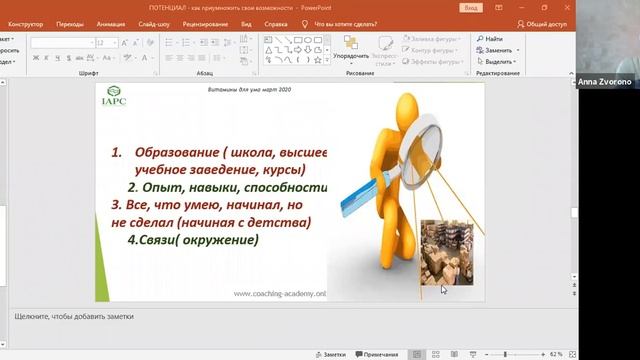Image resolution: width=640 pixels, height=360 pixels.
Task: Expand the shapes gallery more button
Action: 327,60
